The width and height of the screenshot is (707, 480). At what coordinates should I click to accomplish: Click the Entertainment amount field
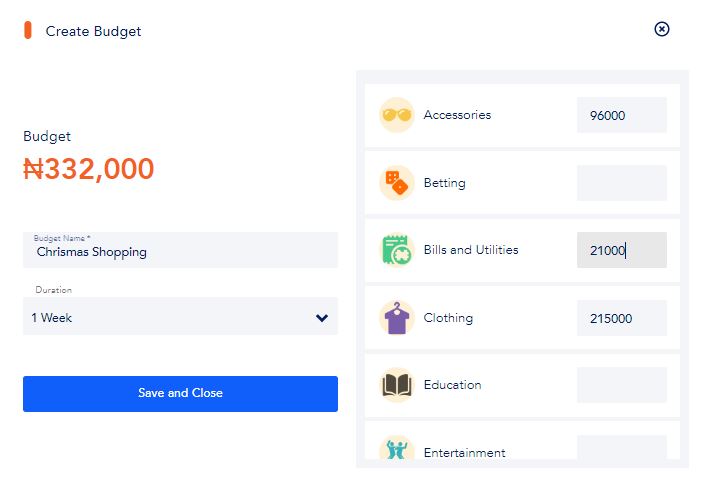621,448
